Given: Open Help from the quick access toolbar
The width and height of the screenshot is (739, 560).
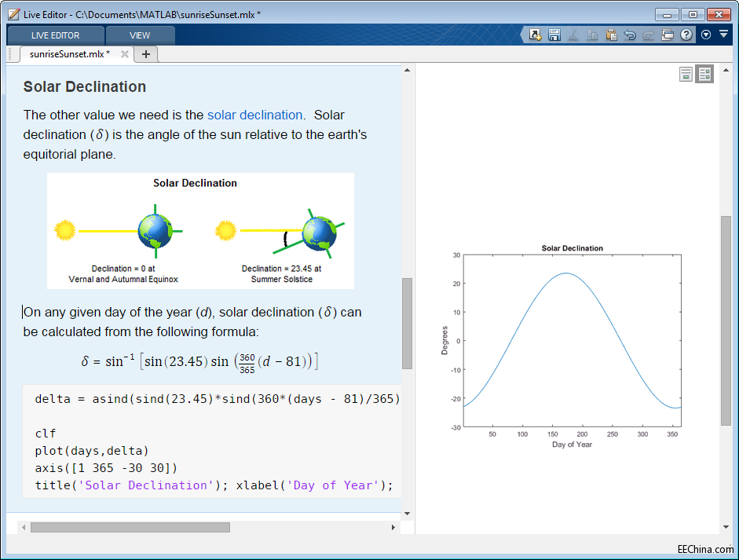Looking at the screenshot, I should tap(686, 35).
